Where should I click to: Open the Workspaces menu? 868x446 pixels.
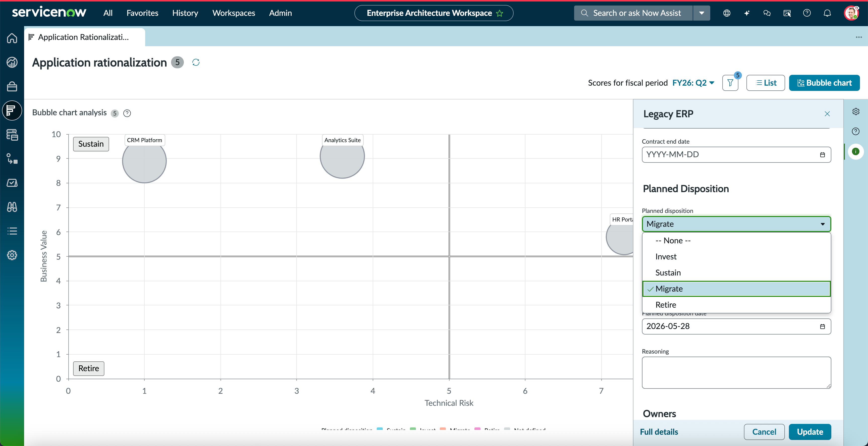pyautogui.click(x=234, y=13)
